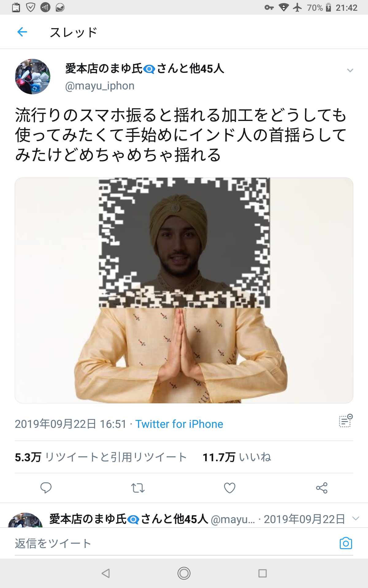Tap the thread reader icon beside timestamp
Image resolution: width=368 pixels, height=588 pixels.
point(346,421)
